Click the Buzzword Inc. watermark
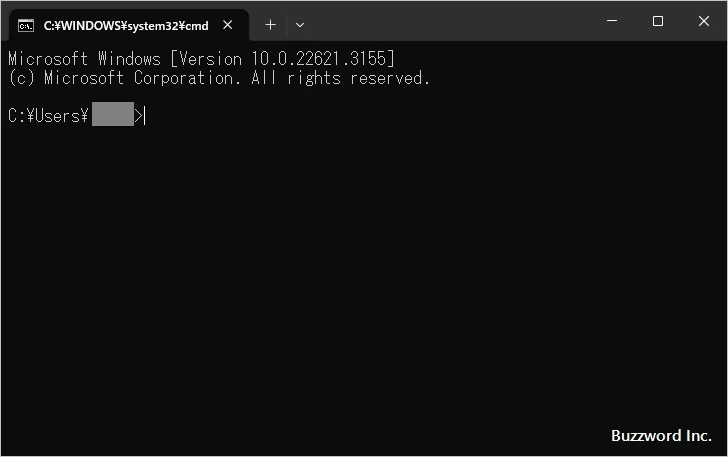The width and height of the screenshot is (728, 457). (x=660, y=436)
